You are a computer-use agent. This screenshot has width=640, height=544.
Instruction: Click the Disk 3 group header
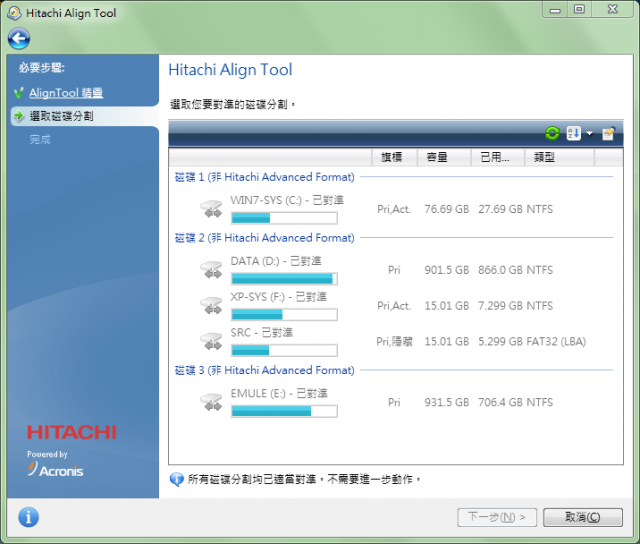[264, 370]
